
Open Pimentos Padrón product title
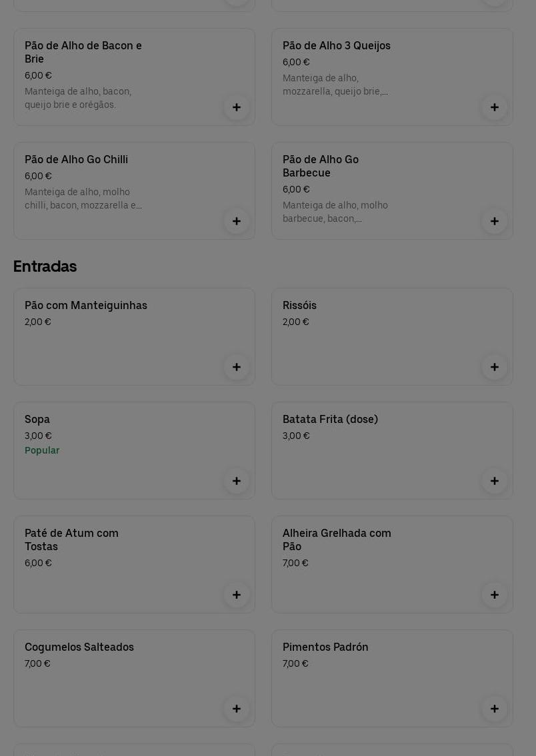[325, 647]
